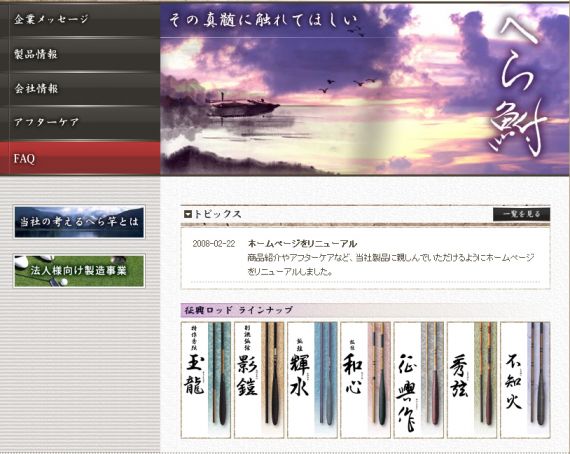Open the 輝水 rod product card
570x454 pixels.
pyautogui.click(x=312, y=380)
